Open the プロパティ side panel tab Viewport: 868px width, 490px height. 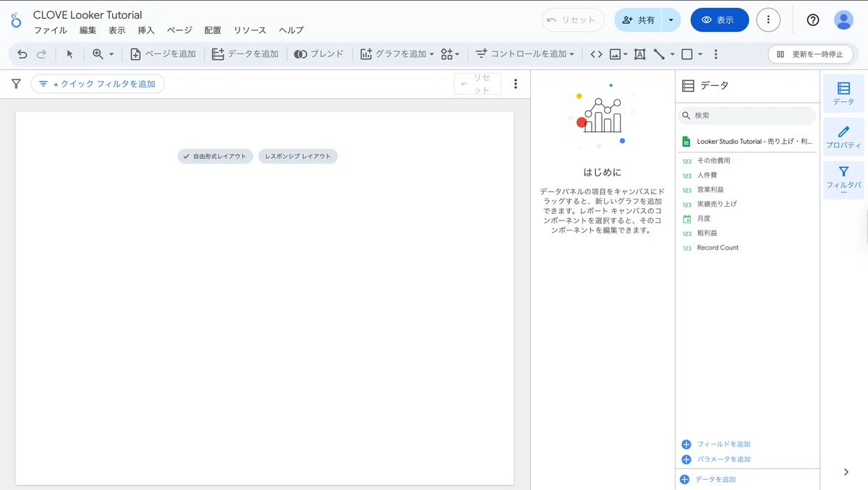tap(843, 137)
